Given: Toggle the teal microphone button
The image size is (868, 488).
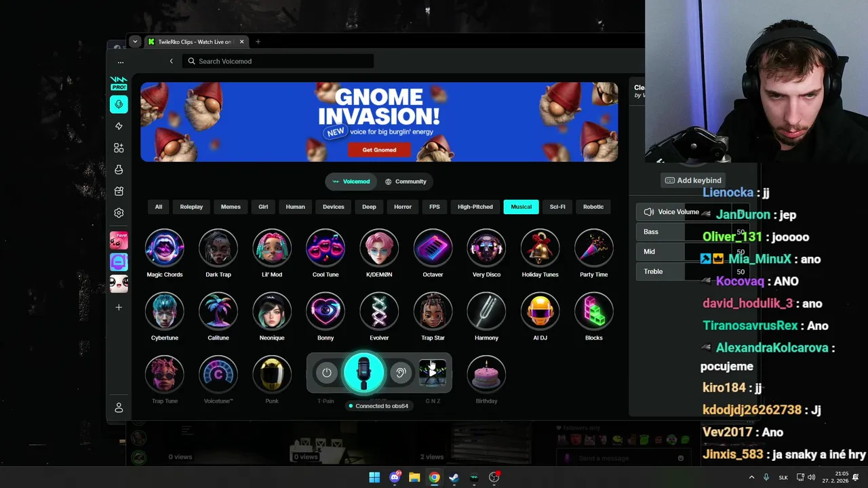Looking at the screenshot, I should pos(364,373).
